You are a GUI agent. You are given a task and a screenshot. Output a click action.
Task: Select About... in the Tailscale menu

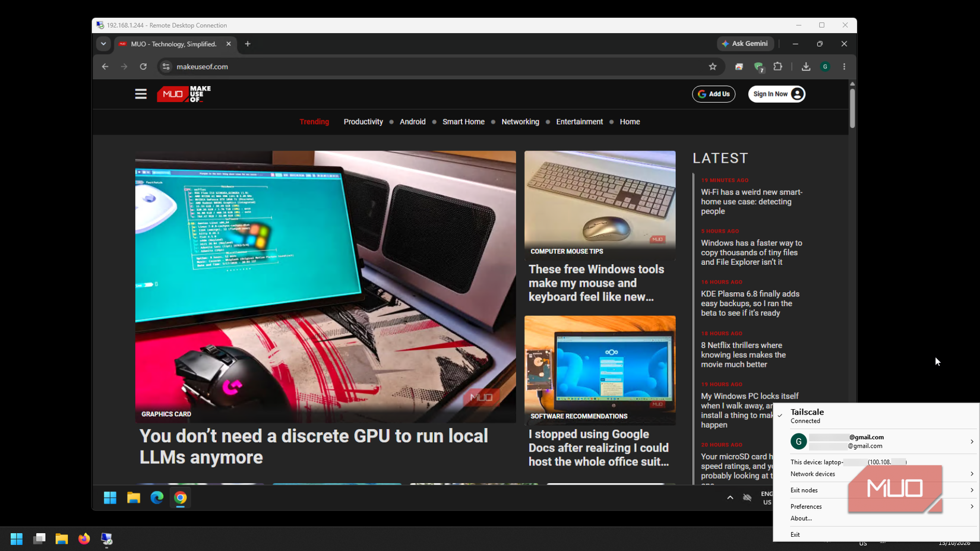[801, 518]
